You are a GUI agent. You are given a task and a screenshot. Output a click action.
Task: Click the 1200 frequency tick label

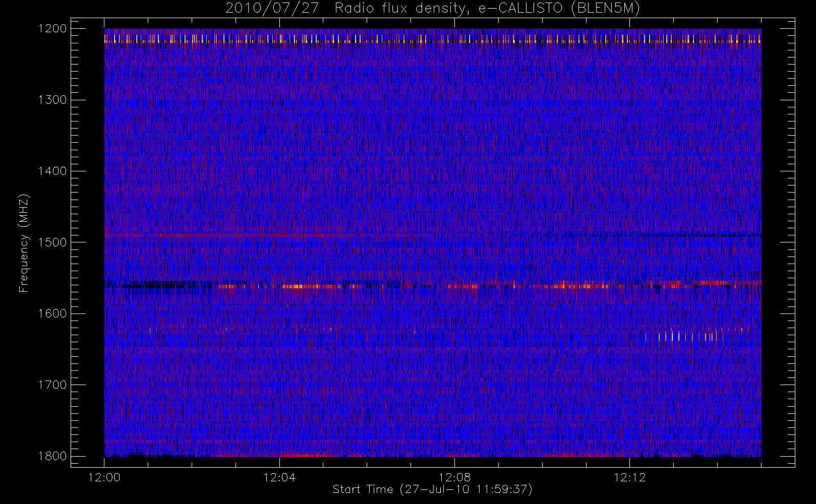coord(52,29)
